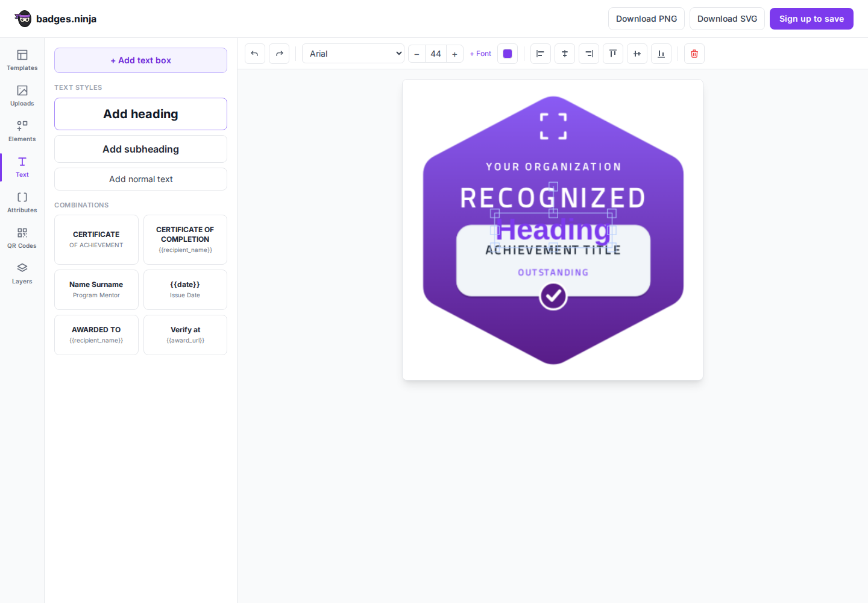Image resolution: width=868 pixels, height=603 pixels.
Task: Center selection vertically
Action: tap(637, 54)
